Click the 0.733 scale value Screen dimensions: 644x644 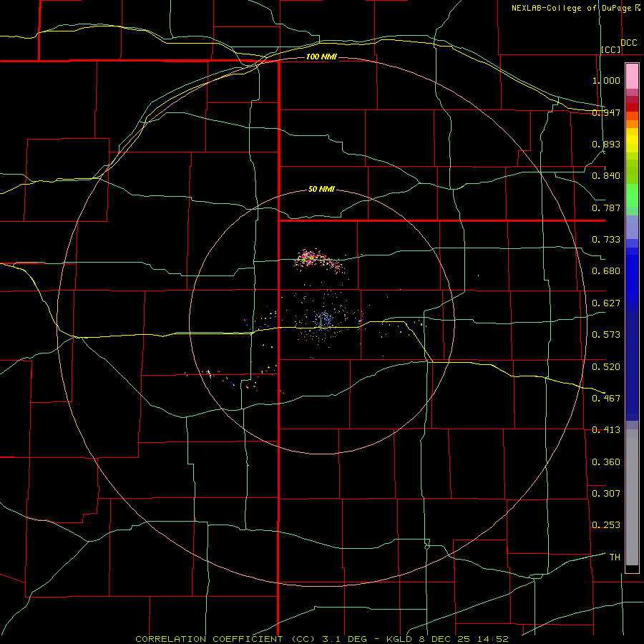[606, 240]
